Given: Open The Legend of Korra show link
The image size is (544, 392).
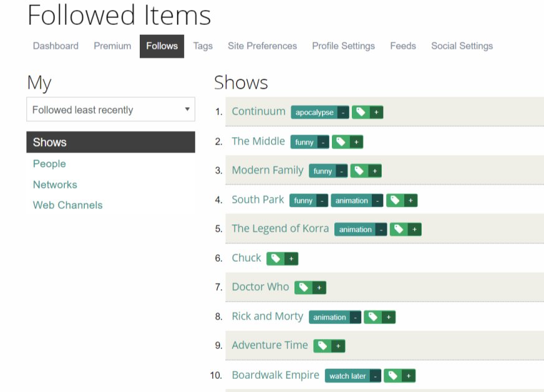Looking at the screenshot, I should point(280,229).
